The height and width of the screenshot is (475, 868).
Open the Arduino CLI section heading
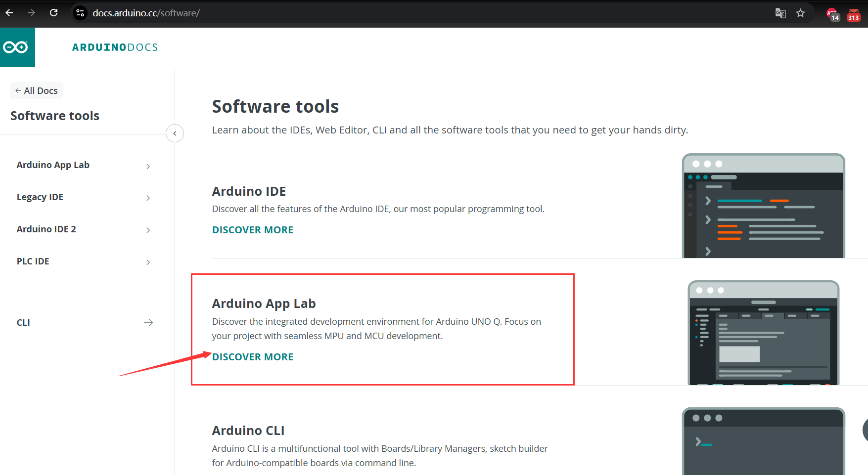(x=248, y=431)
